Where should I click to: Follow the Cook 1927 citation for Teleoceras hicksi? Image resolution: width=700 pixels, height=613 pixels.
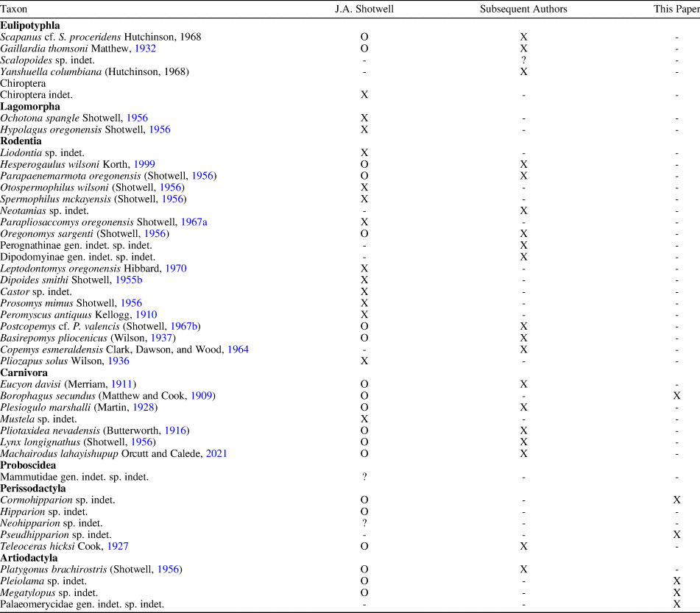click(119, 547)
